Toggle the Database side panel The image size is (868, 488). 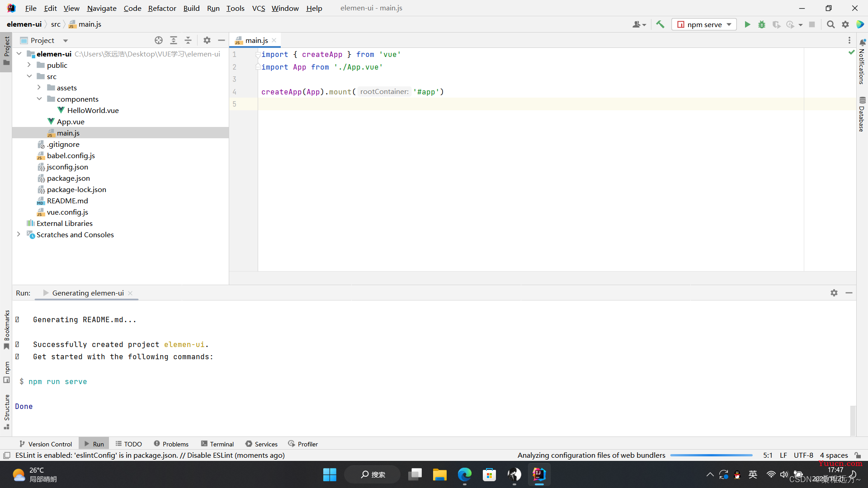tap(862, 114)
